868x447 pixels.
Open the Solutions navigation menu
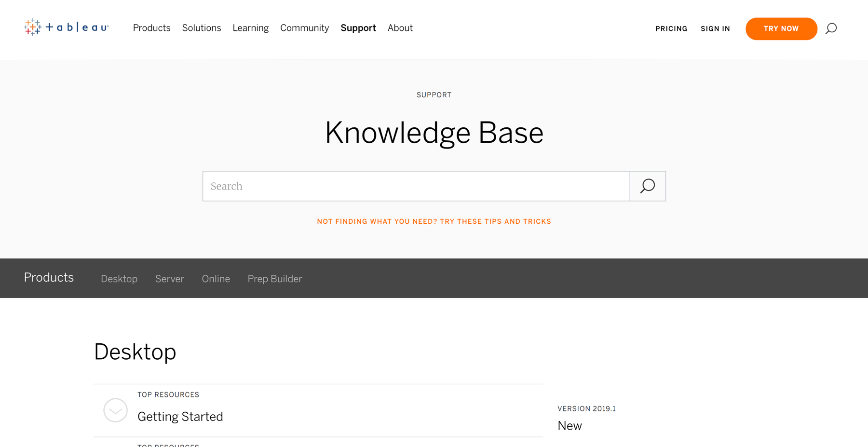tap(202, 28)
